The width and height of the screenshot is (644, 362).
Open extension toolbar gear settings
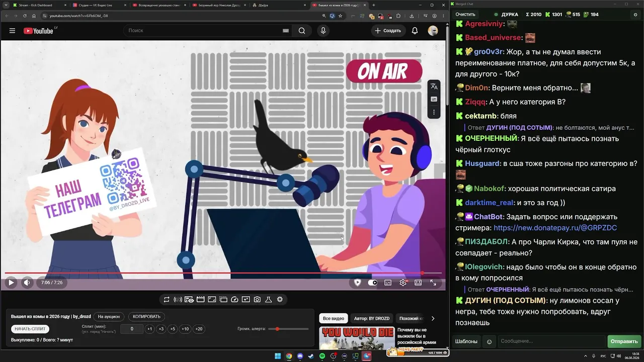tap(280, 300)
